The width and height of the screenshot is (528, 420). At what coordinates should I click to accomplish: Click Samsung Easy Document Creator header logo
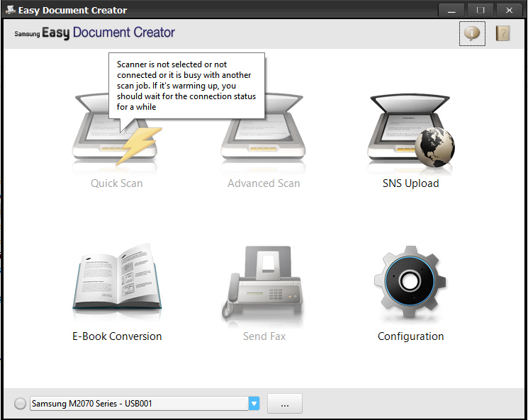(x=95, y=33)
